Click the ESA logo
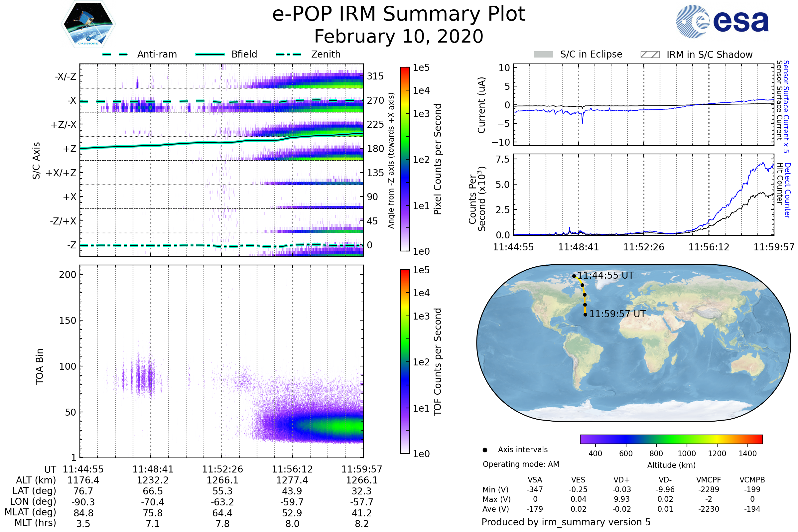798x532 pixels. (722, 22)
